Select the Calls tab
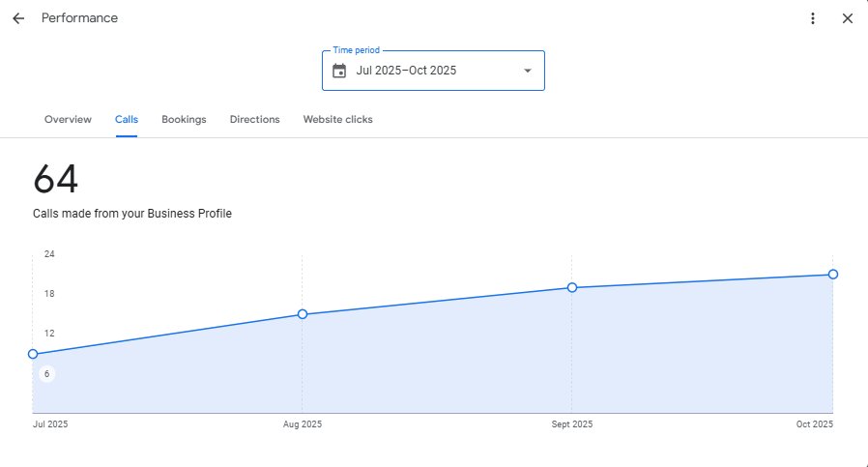This screenshot has height=467, width=868. pyautogui.click(x=127, y=119)
